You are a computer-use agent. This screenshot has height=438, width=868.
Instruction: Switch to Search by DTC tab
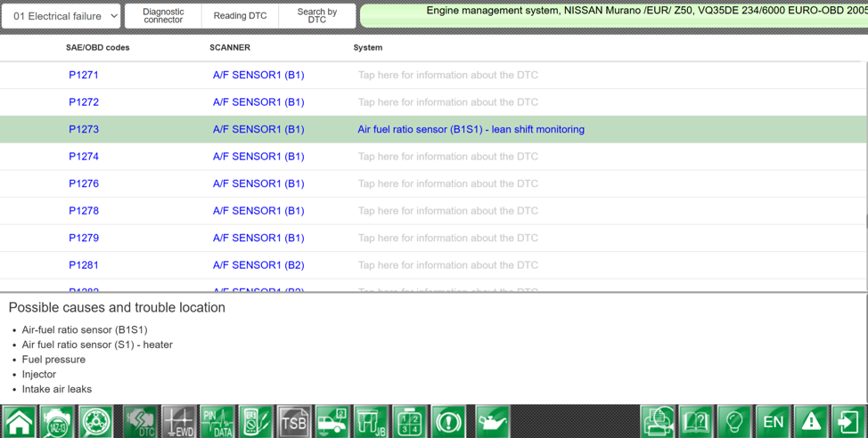(x=317, y=16)
